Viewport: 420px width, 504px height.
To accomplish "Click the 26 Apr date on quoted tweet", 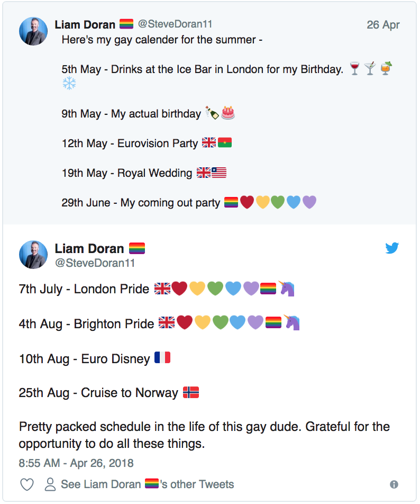I will [x=383, y=25].
